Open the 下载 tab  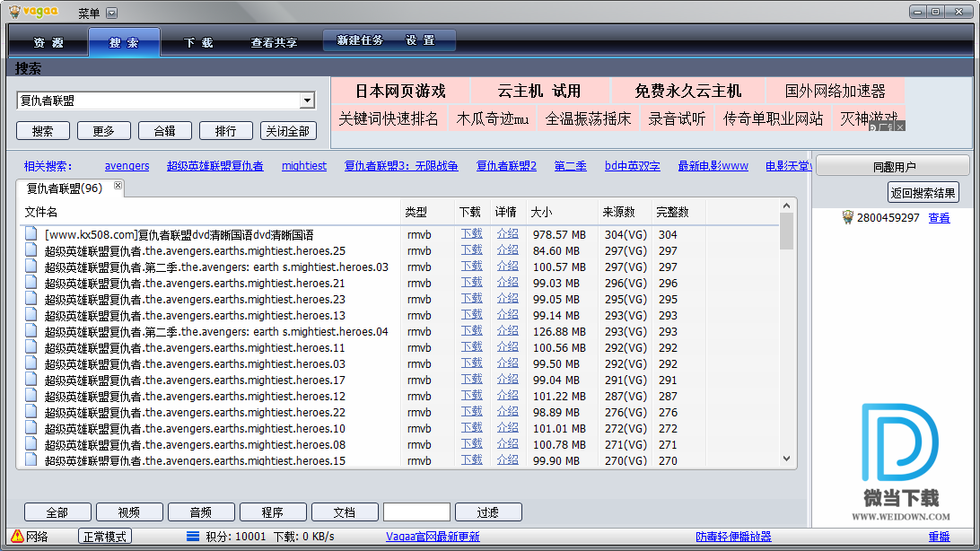tap(198, 42)
